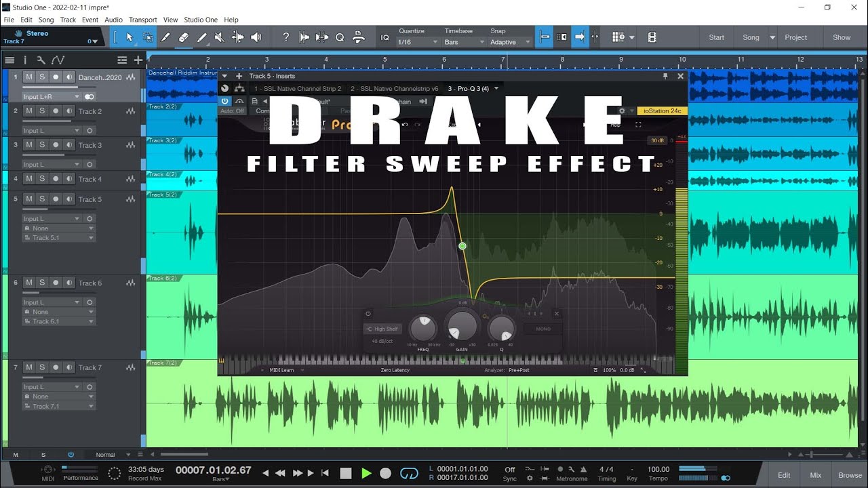
Task: Click the plus icon in Inserts window header
Action: coord(239,76)
